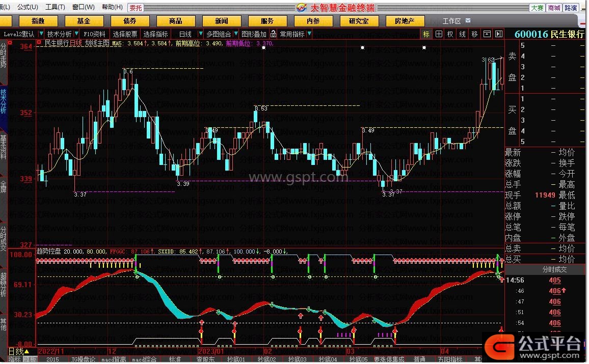Click the 委托 trade button

click(136, 8)
